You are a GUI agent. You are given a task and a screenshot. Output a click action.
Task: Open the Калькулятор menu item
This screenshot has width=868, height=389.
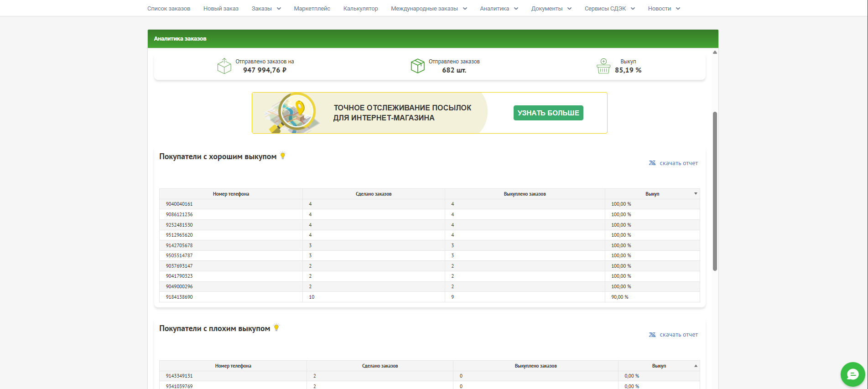click(x=360, y=9)
